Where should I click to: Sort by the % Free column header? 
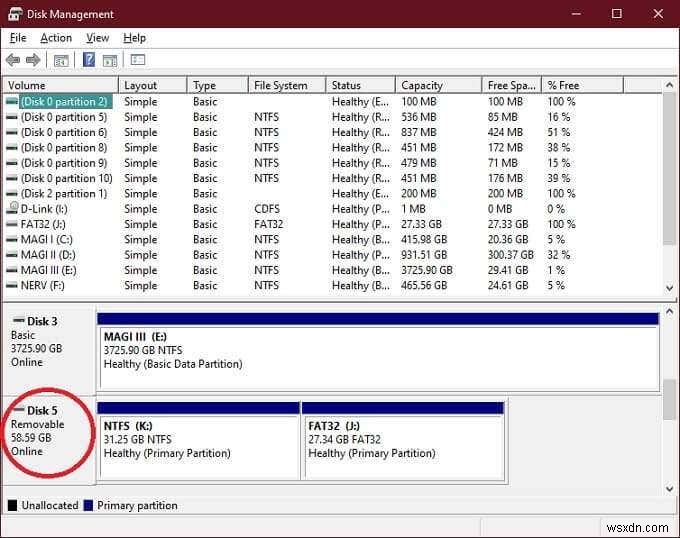582,85
